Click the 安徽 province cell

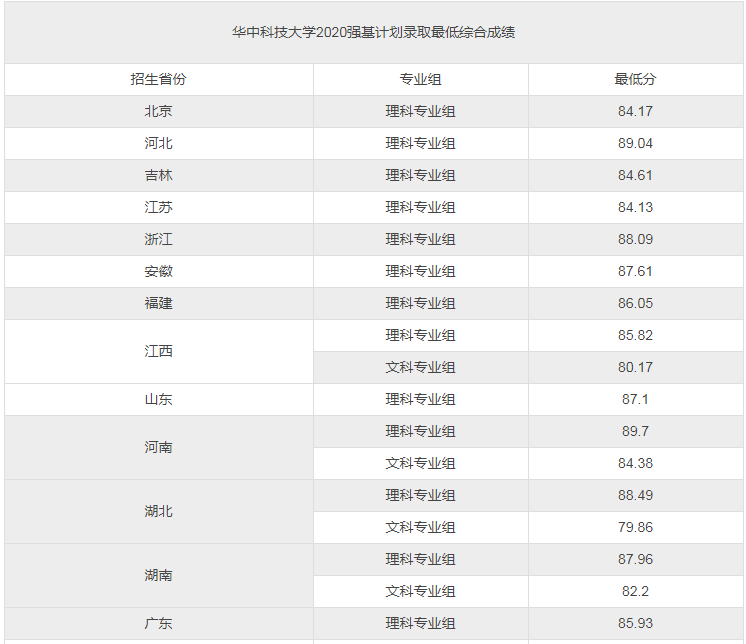pyautogui.click(x=158, y=271)
